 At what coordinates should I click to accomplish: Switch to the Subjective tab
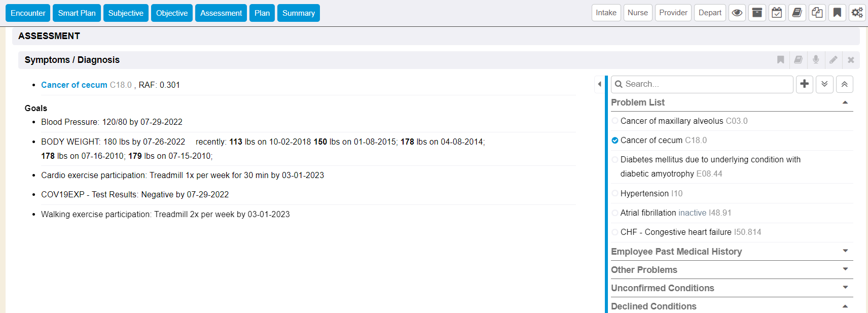pos(126,13)
